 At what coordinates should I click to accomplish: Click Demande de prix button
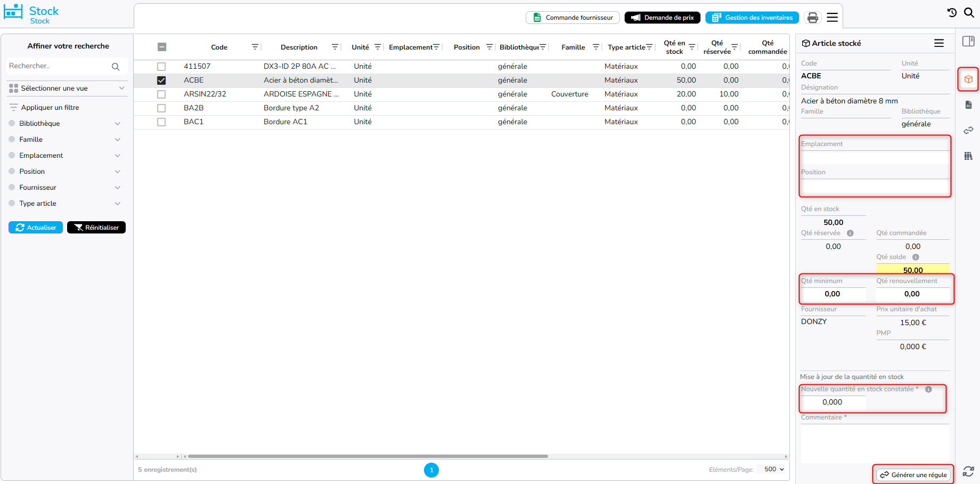click(662, 18)
